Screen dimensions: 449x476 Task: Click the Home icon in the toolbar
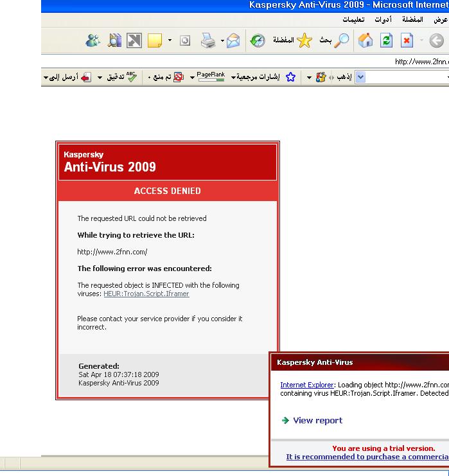[x=365, y=40]
